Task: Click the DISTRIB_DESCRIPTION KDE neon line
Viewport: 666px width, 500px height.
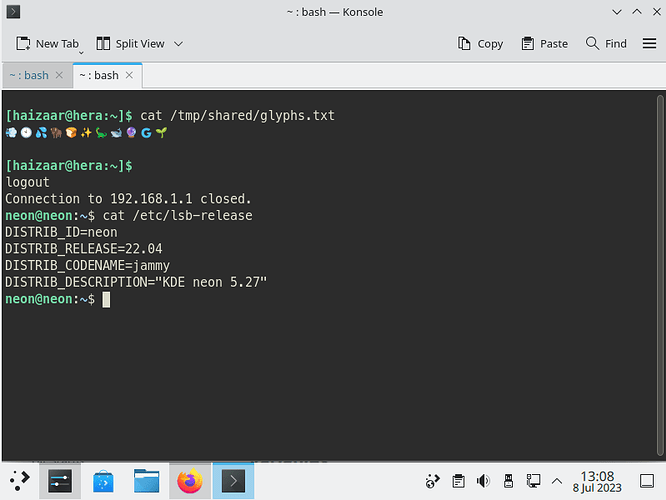Action: pos(136,282)
